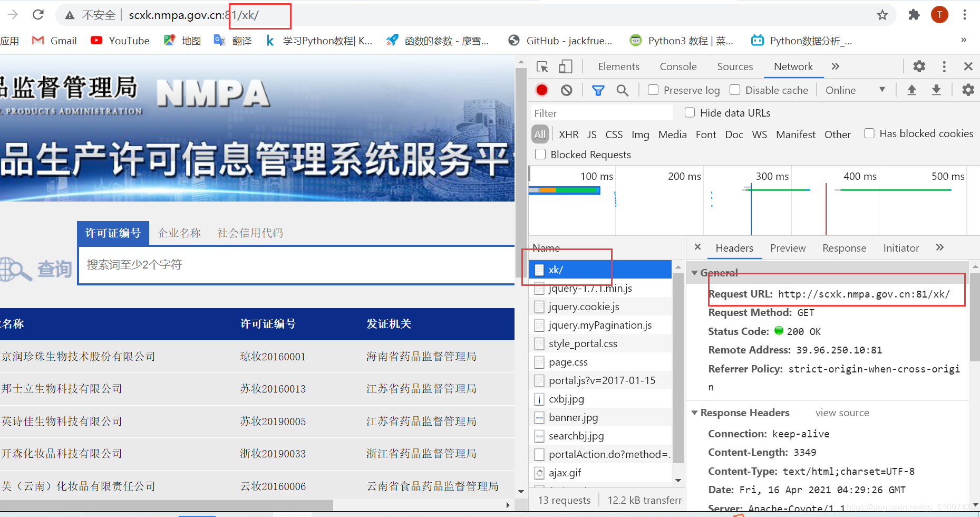Image resolution: width=980 pixels, height=517 pixels.
Task: Open DevTools settings gear
Action: point(919,66)
